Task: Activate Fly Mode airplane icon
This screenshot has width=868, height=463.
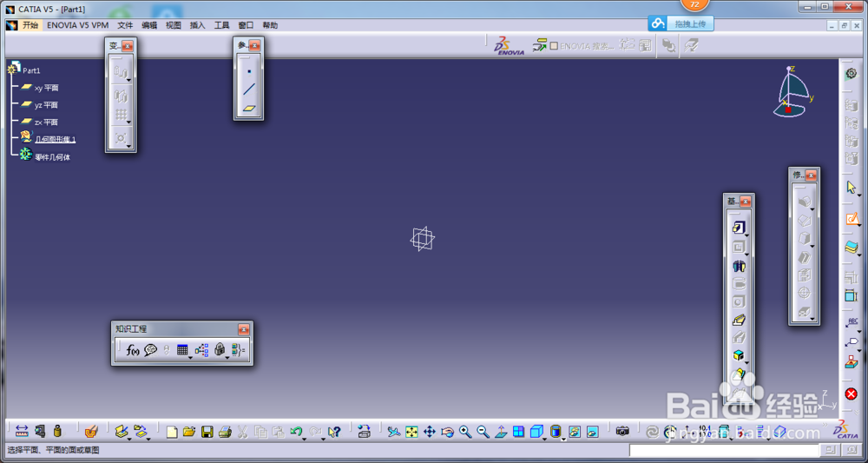Action: pos(393,432)
